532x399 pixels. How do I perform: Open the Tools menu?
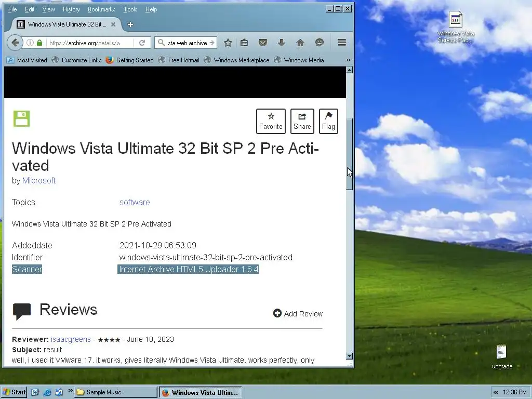(130, 9)
